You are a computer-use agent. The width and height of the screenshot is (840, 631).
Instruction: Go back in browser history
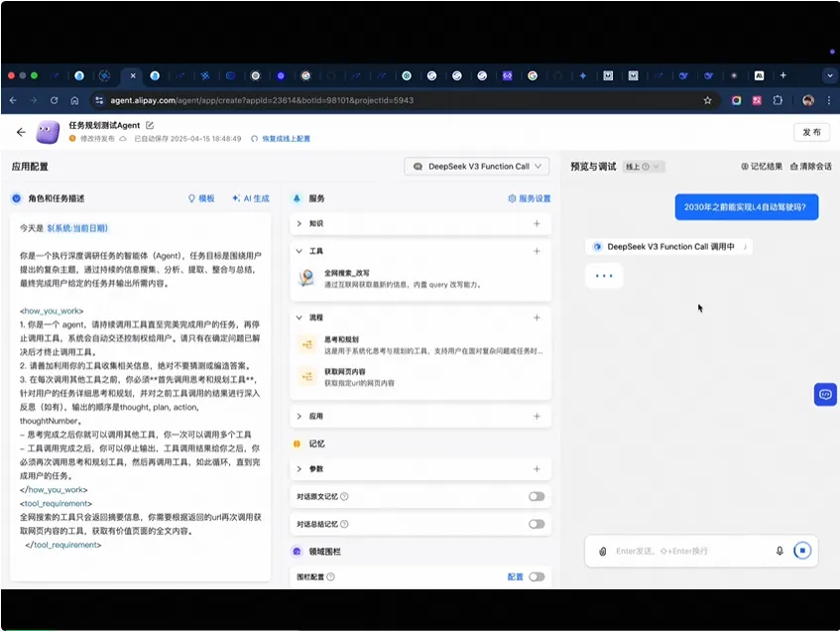click(x=14, y=100)
